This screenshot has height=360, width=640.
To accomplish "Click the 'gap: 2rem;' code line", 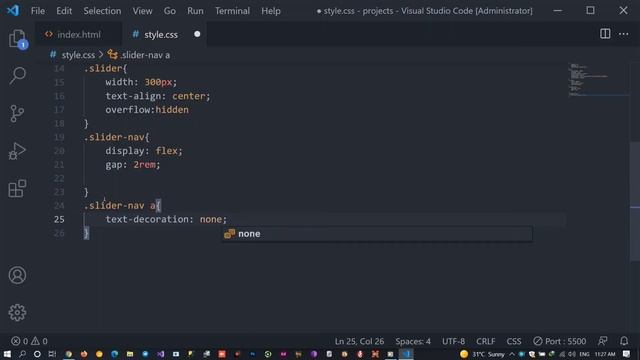I will [133, 164].
